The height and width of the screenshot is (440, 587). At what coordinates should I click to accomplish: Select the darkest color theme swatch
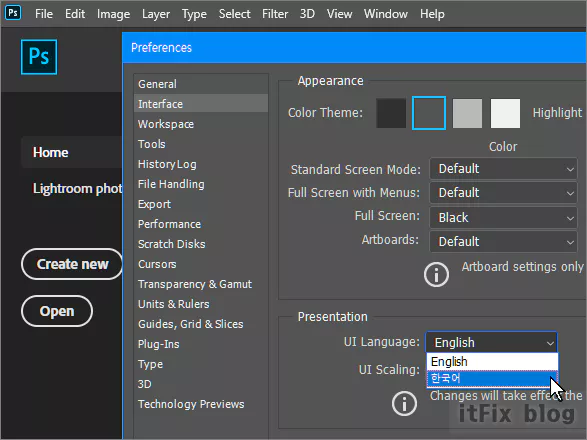tap(391, 113)
